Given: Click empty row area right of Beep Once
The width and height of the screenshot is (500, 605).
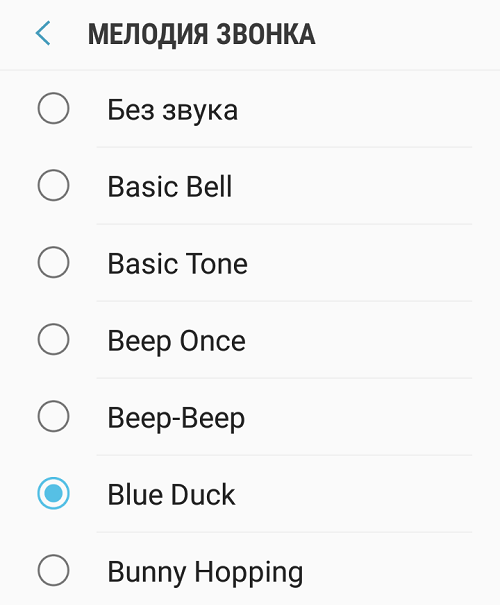Looking at the screenshot, I should click(359, 340).
